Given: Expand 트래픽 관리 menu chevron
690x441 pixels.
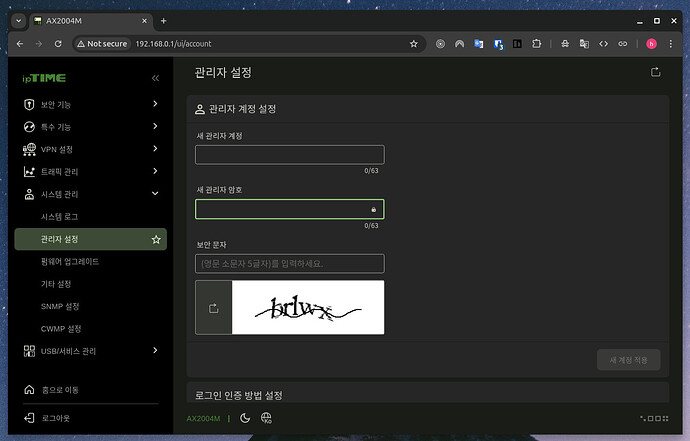Looking at the screenshot, I should coord(155,171).
